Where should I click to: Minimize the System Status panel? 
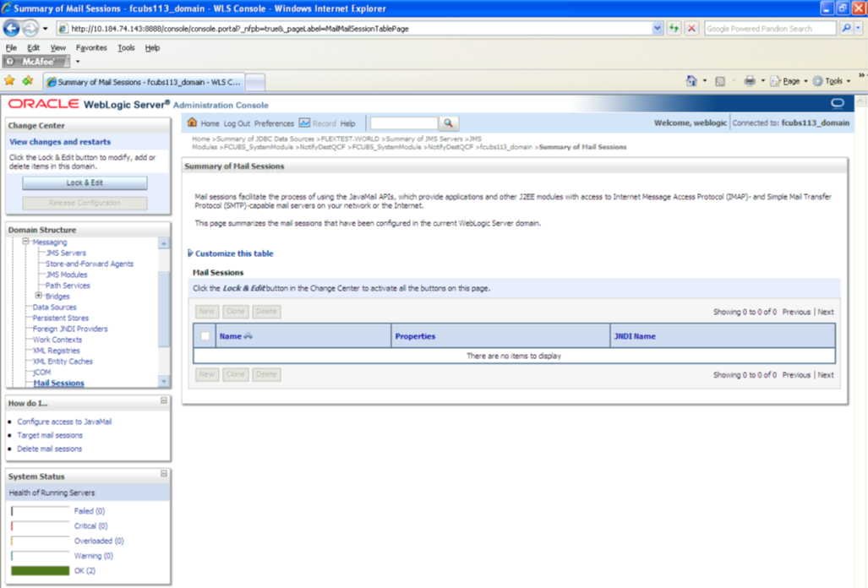pyautogui.click(x=164, y=473)
